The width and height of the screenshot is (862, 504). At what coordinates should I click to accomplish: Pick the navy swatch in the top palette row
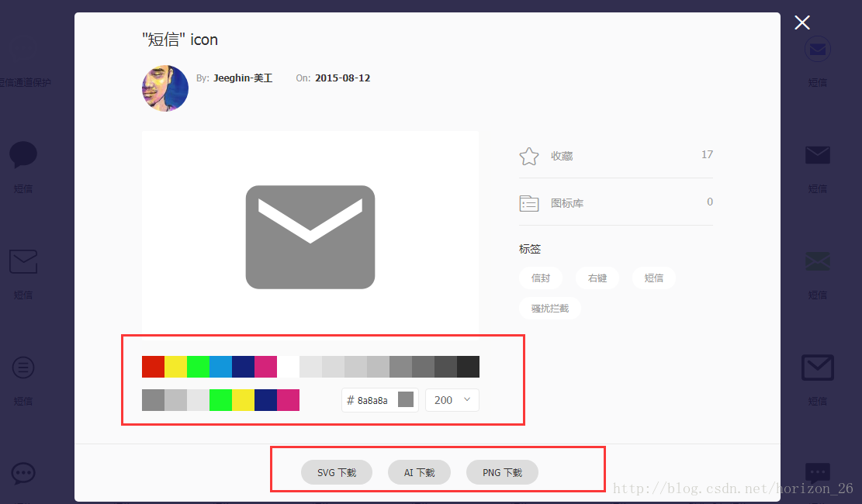[x=243, y=367]
